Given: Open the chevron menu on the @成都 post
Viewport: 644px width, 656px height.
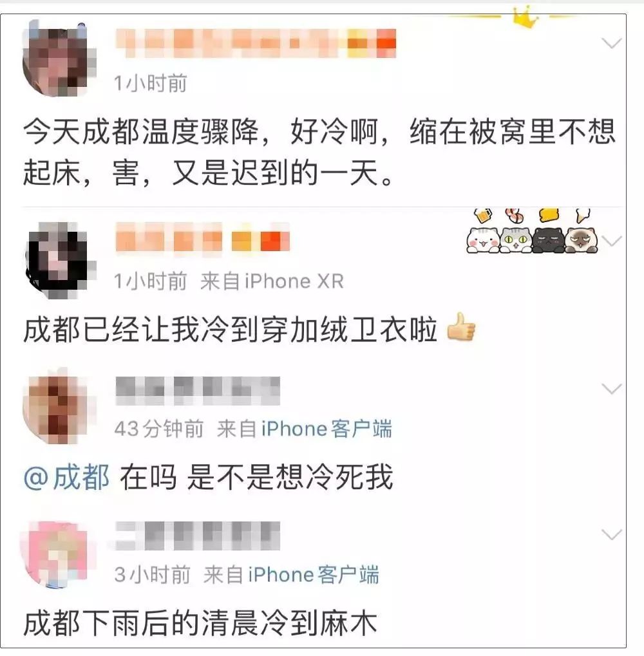Looking at the screenshot, I should pos(611,389).
